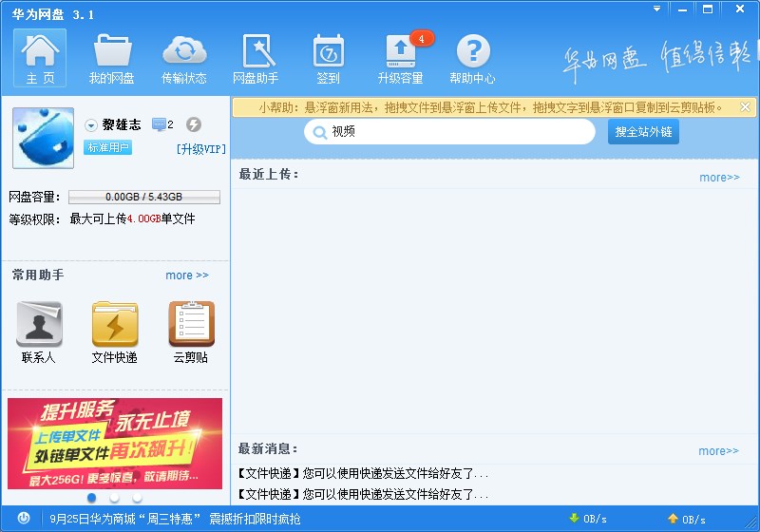Click the search field containing 视频
This screenshot has height=532, width=760.
tap(449, 132)
